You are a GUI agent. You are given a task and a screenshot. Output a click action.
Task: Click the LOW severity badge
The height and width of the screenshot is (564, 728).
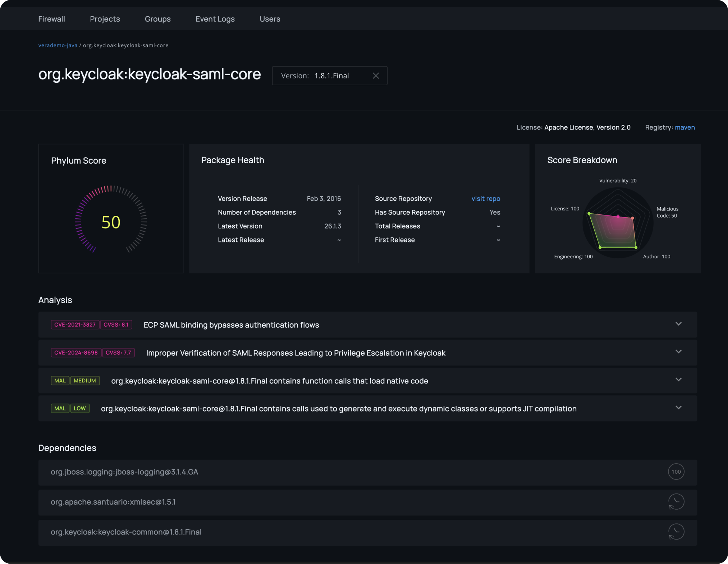point(80,408)
